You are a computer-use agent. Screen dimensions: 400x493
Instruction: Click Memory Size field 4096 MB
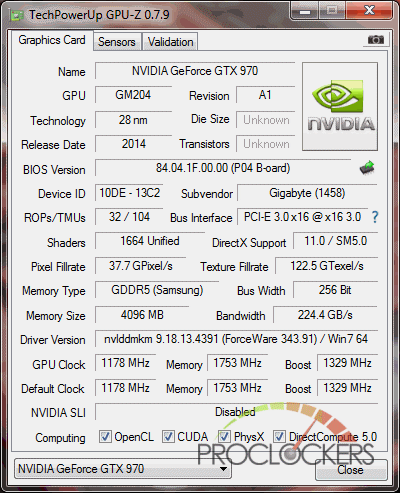142,315
